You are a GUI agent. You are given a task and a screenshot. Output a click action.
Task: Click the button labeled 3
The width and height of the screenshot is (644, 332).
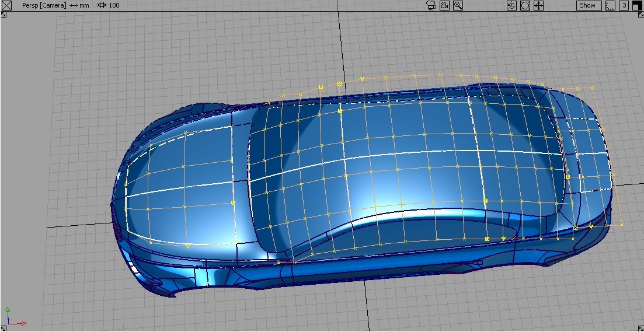pos(624,5)
